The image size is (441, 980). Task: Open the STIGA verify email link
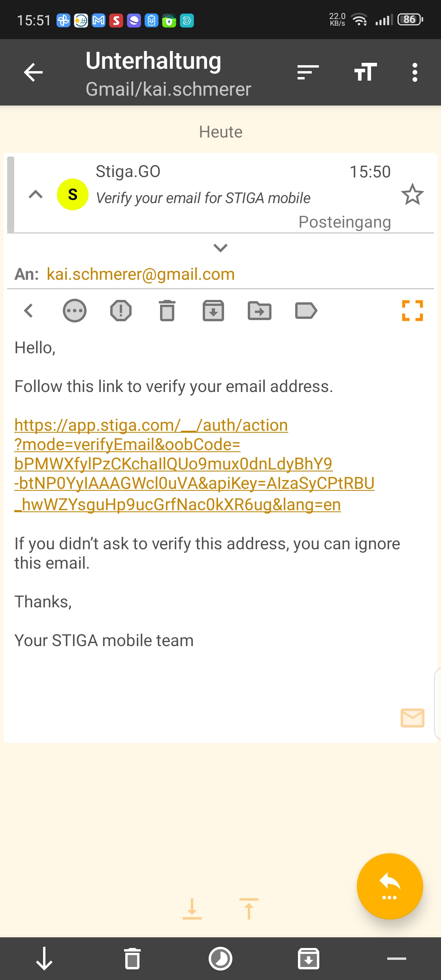tap(194, 465)
